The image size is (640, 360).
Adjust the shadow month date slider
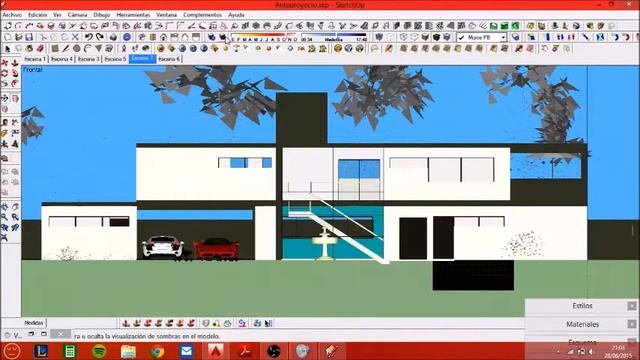[x=264, y=36]
